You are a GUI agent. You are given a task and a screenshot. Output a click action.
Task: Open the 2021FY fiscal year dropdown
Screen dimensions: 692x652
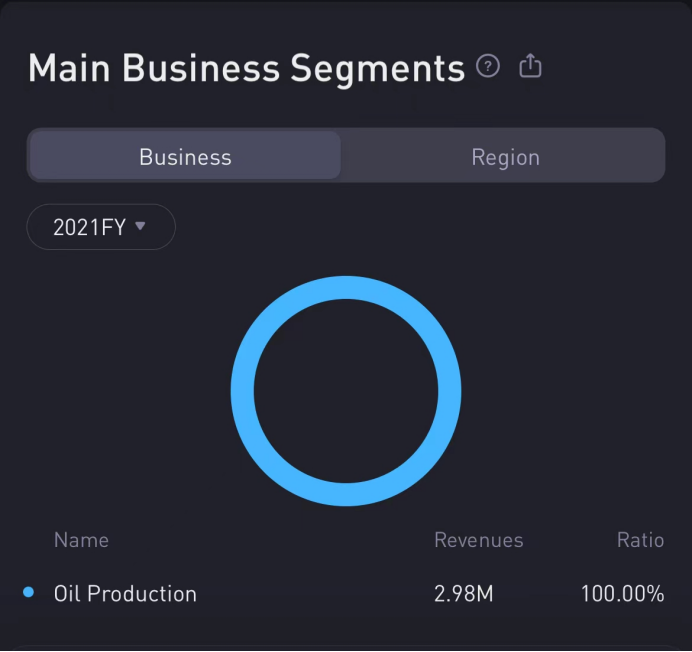click(100, 227)
